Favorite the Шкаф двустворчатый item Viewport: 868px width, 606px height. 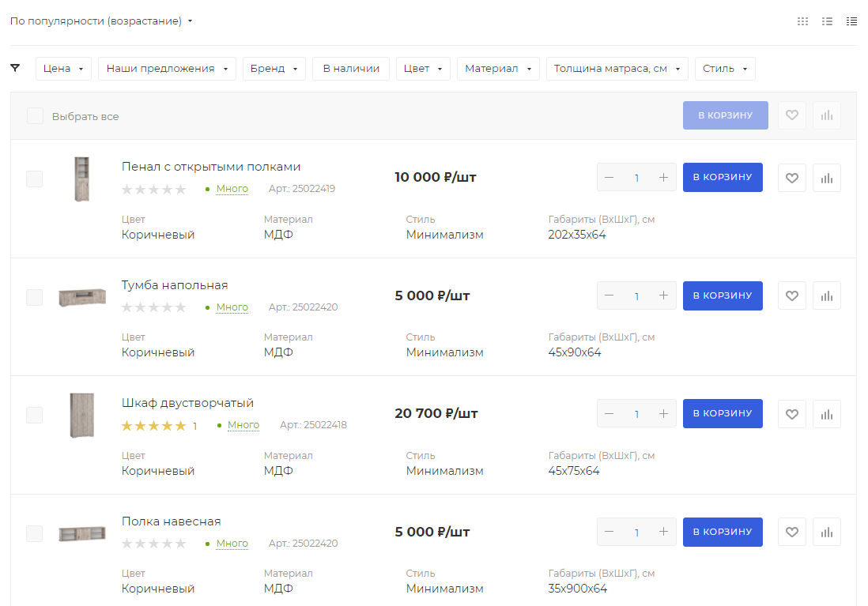click(792, 414)
